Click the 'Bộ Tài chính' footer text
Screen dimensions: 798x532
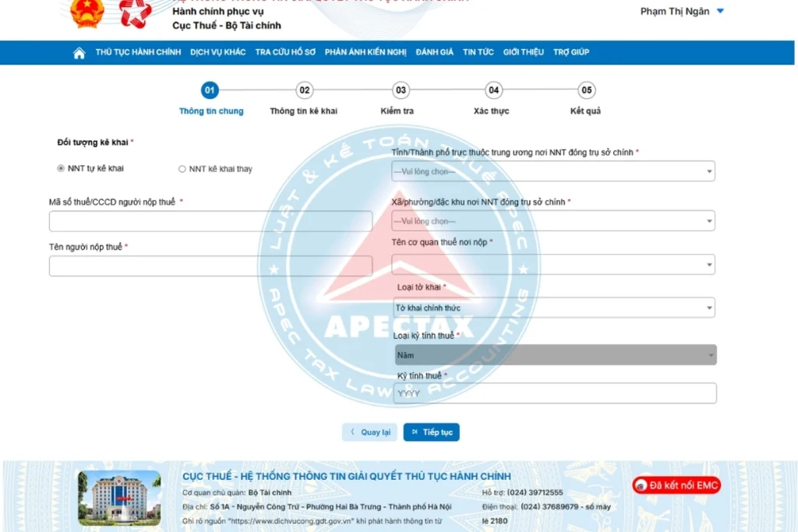(x=270, y=492)
